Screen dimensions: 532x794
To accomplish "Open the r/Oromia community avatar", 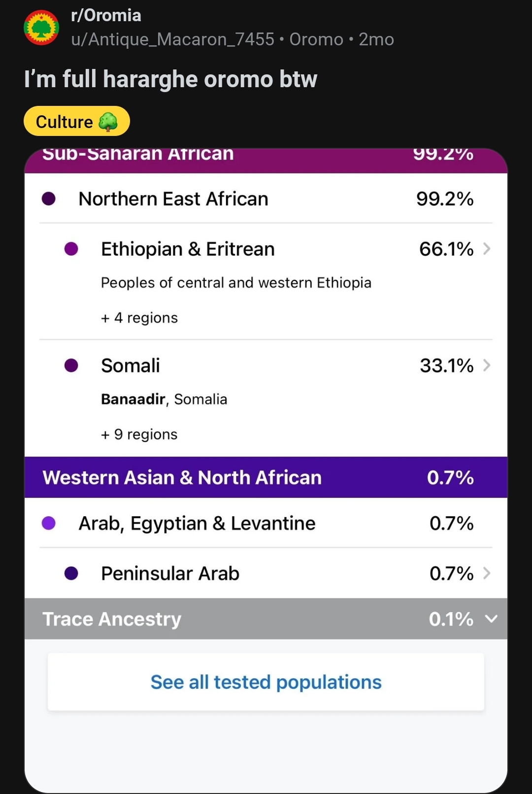I will click(41, 28).
